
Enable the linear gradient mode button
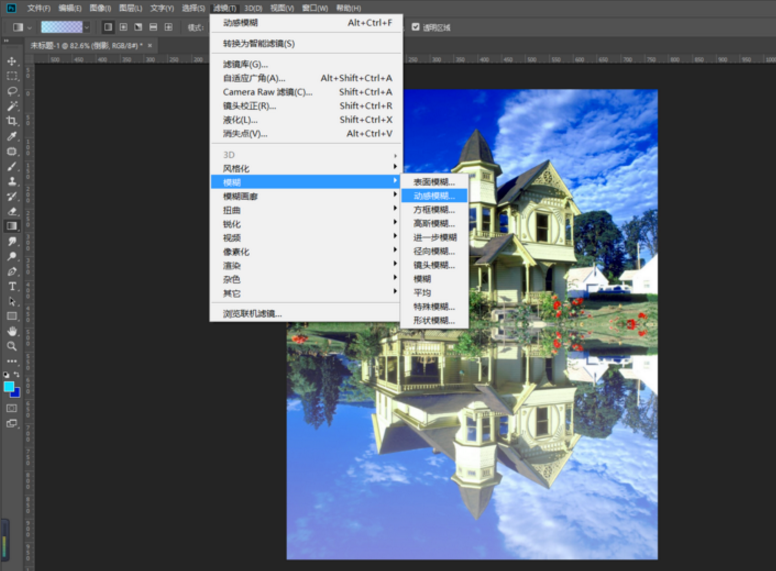tap(107, 27)
